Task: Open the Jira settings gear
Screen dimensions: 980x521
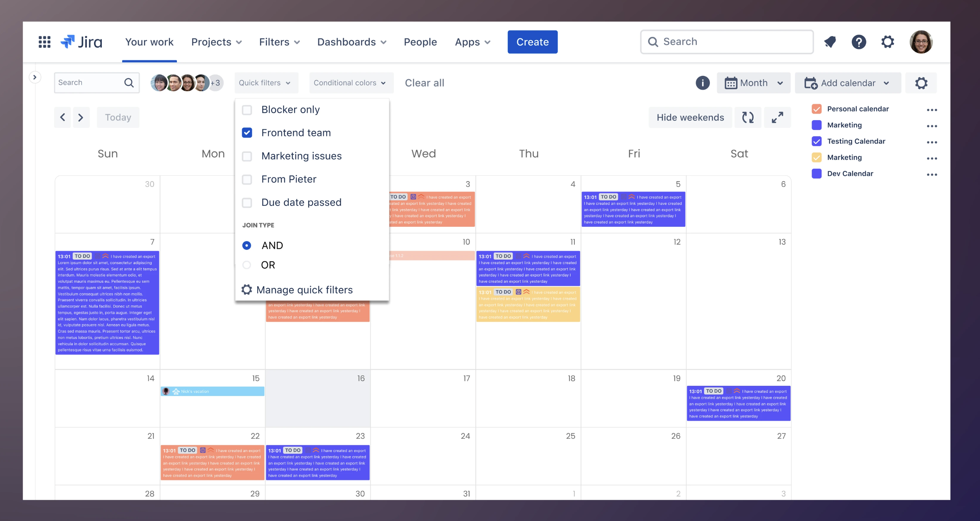Action: point(888,42)
